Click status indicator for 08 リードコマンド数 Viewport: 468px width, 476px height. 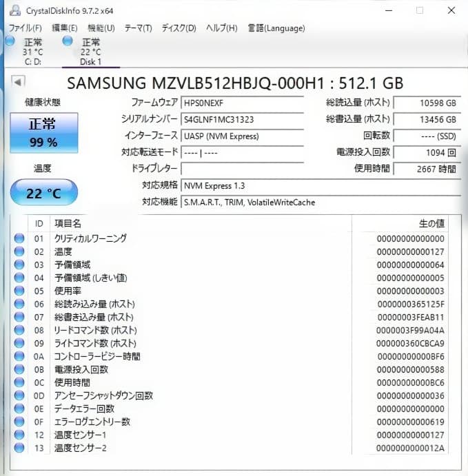coord(19,330)
